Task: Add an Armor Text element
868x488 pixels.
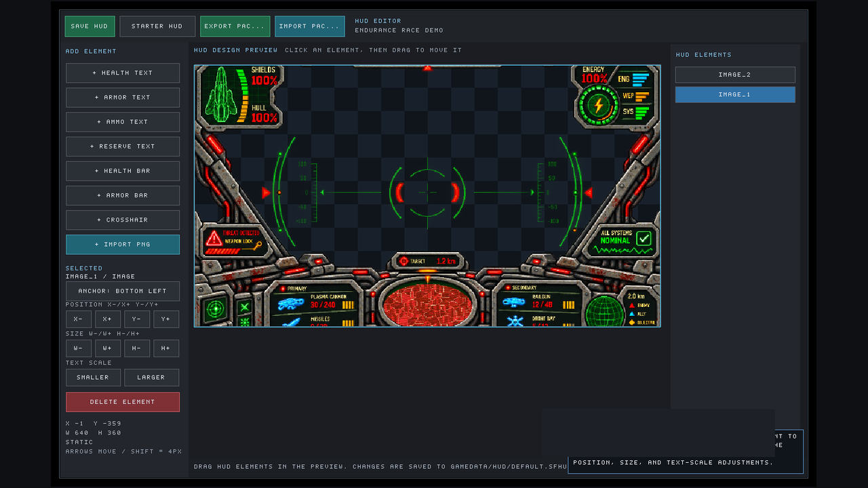Action: (x=123, y=98)
